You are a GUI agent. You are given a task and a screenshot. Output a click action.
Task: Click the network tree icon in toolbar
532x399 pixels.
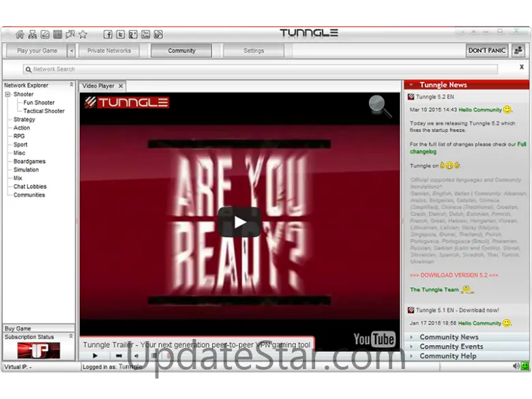33,34
